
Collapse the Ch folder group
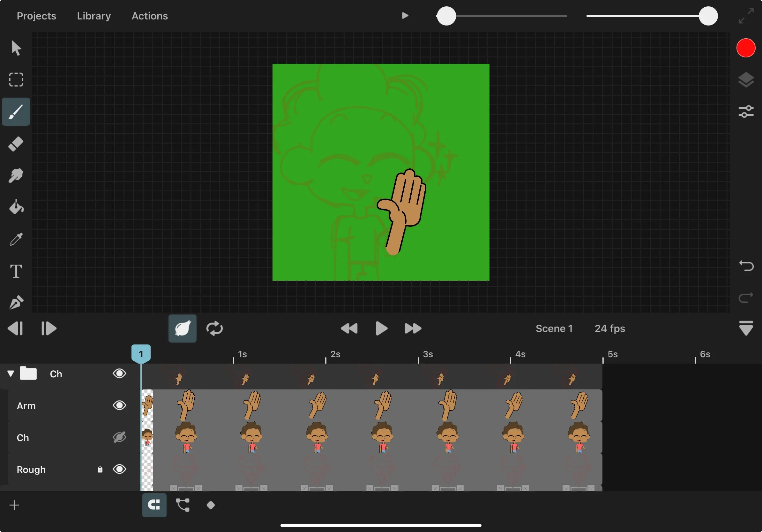[x=11, y=374]
